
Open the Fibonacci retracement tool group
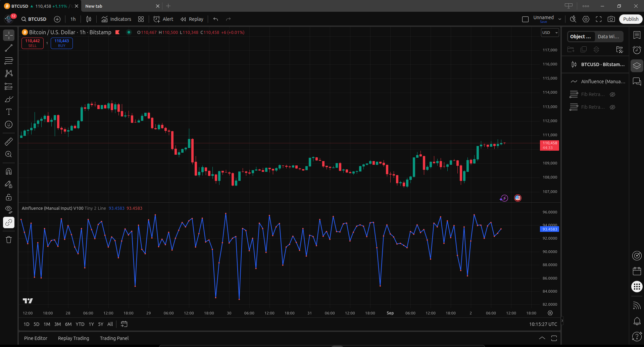[9, 61]
